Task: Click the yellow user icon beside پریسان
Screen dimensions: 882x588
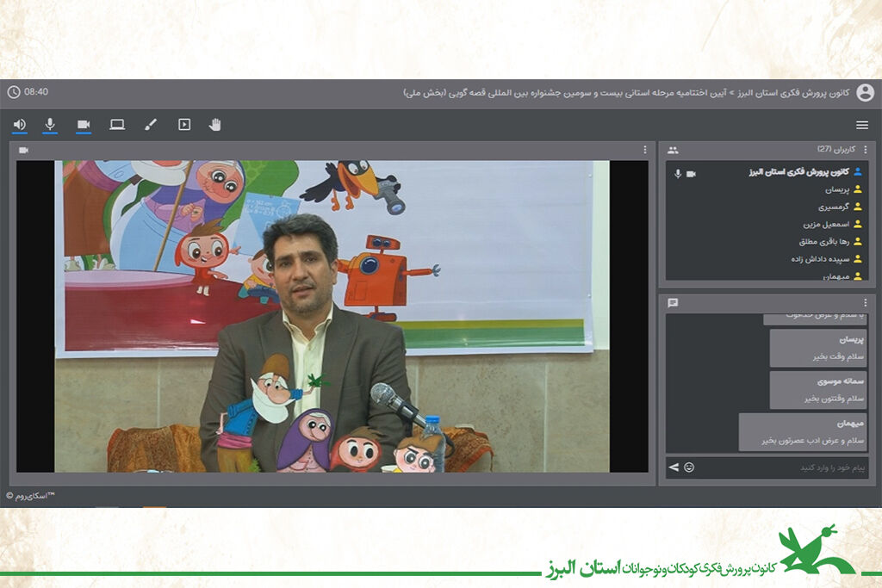Action: pyautogui.click(x=858, y=189)
